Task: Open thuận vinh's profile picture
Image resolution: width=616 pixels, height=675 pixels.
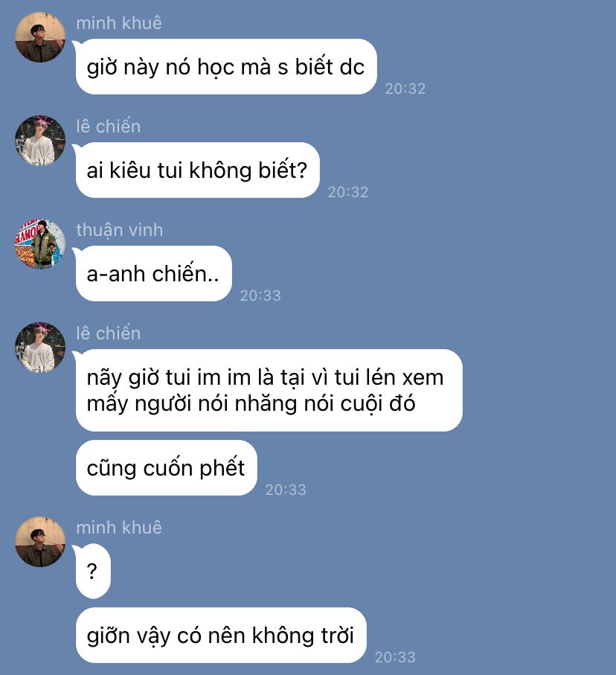Action: (x=40, y=244)
